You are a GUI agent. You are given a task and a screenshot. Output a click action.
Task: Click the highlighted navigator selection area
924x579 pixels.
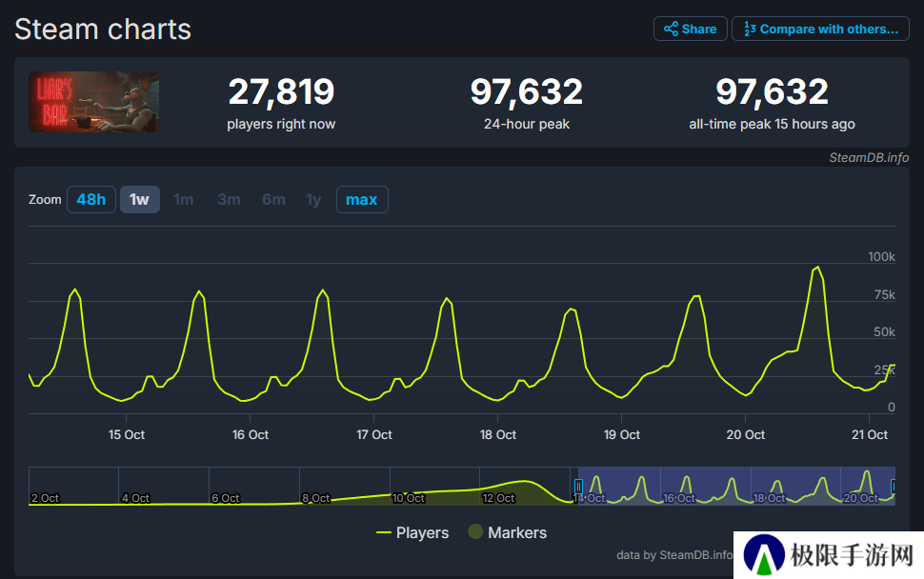736,486
